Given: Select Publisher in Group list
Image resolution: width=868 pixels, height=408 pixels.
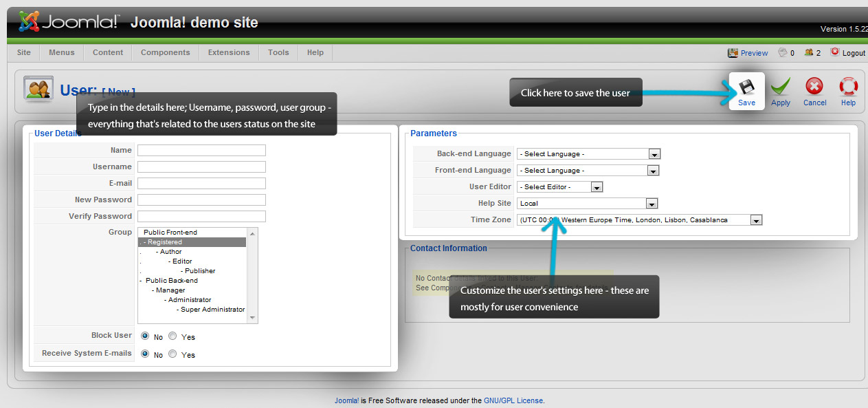Looking at the screenshot, I should tap(192, 271).
